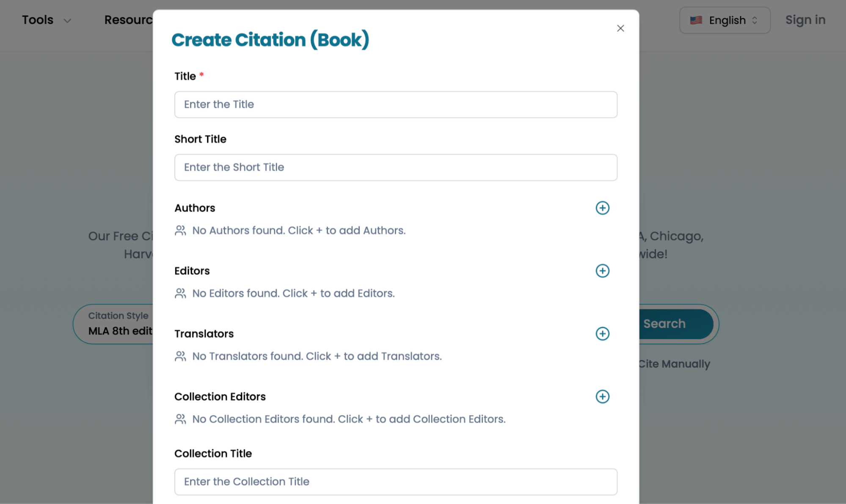Click the people icon beside Editors message
Viewport: 846px width, 504px height.
point(180,293)
